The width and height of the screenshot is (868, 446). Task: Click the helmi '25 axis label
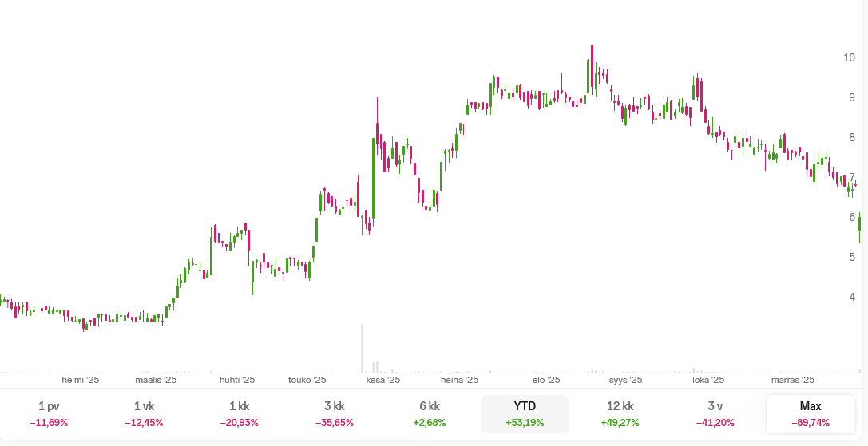[x=81, y=381]
